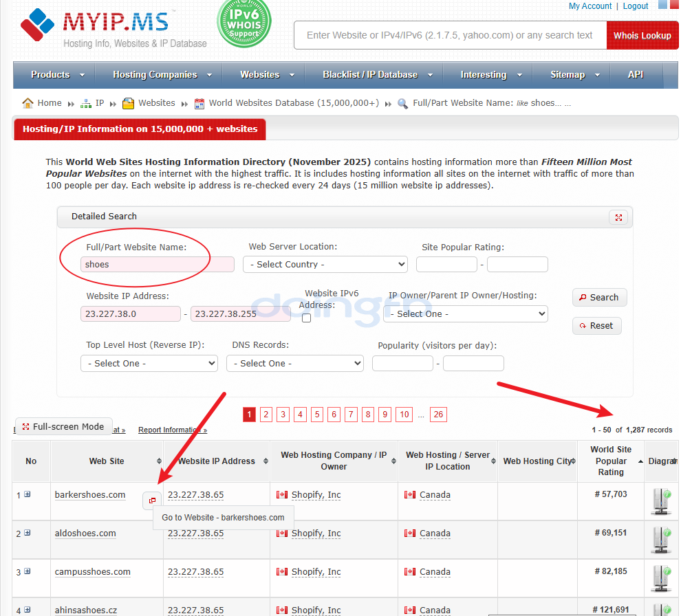Open the DNS Records dropdown

(x=294, y=363)
